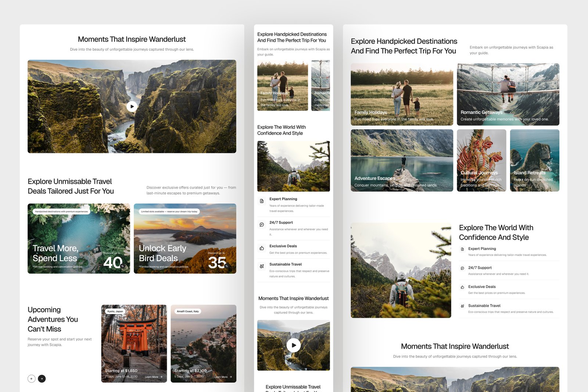
Task: Select the Cultural Journeys destination card
Action: click(481, 160)
